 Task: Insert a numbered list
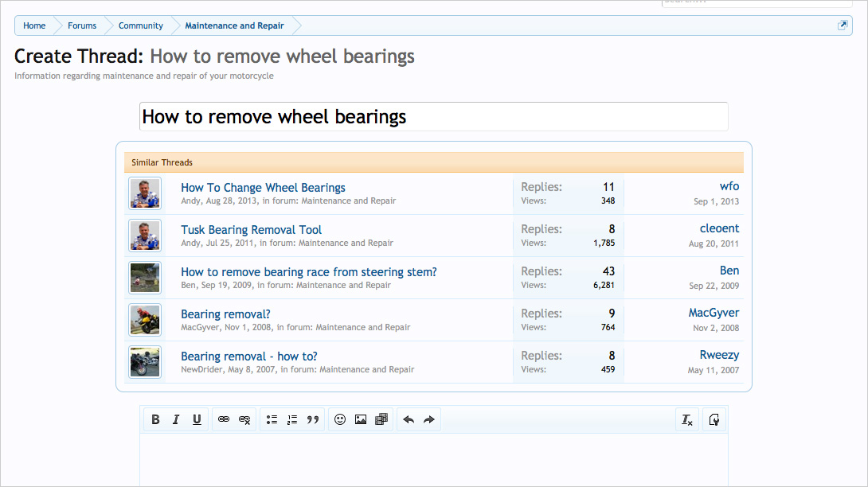pyautogui.click(x=292, y=419)
